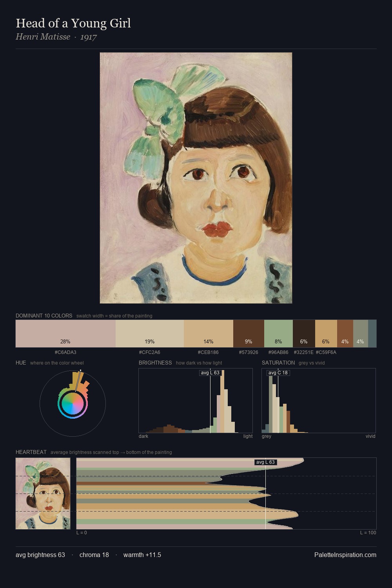The image size is (392, 588).
Task: Click the hex label #573926
Action: click(249, 352)
